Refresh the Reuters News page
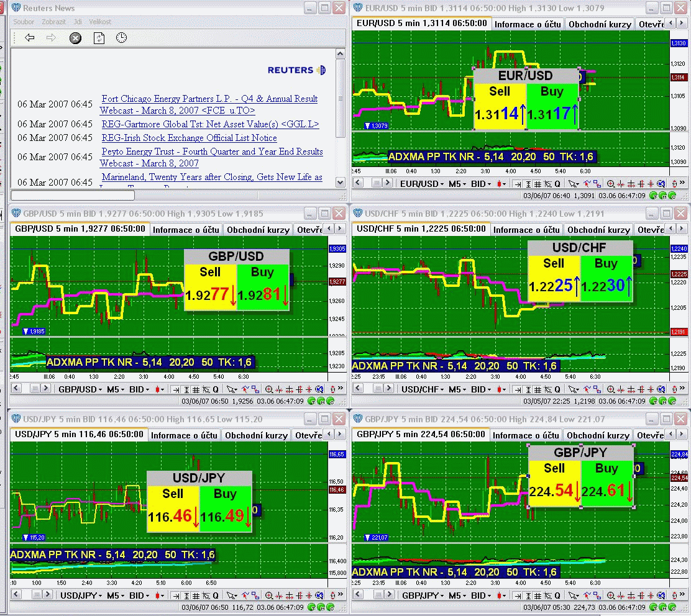691x616 pixels. point(99,38)
